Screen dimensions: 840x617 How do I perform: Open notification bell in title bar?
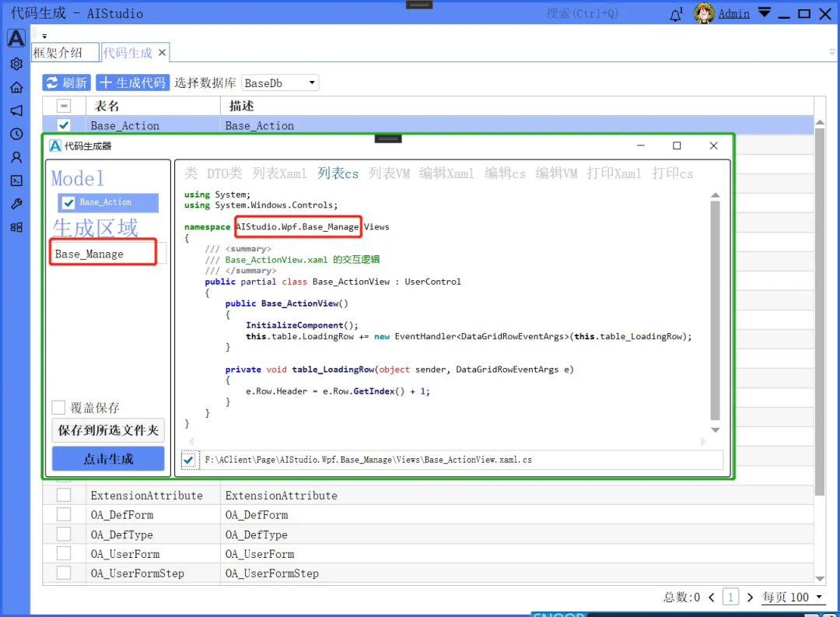676,14
